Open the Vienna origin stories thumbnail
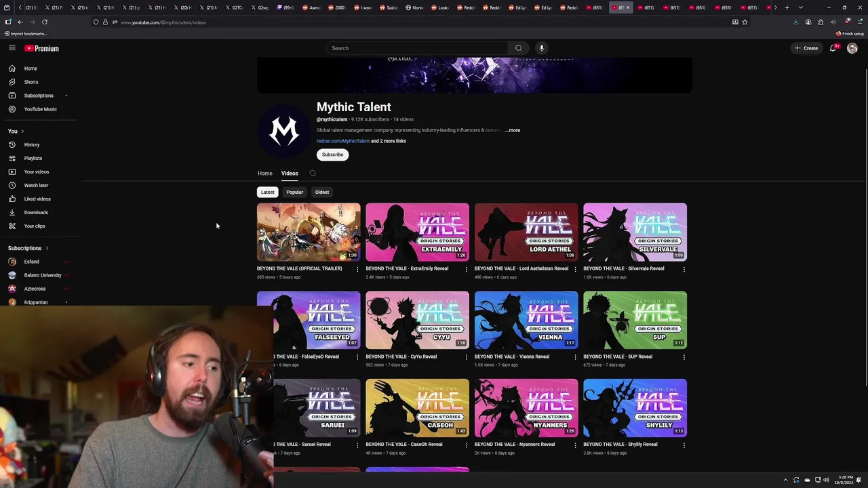The image size is (868, 488). coord(526,320)
